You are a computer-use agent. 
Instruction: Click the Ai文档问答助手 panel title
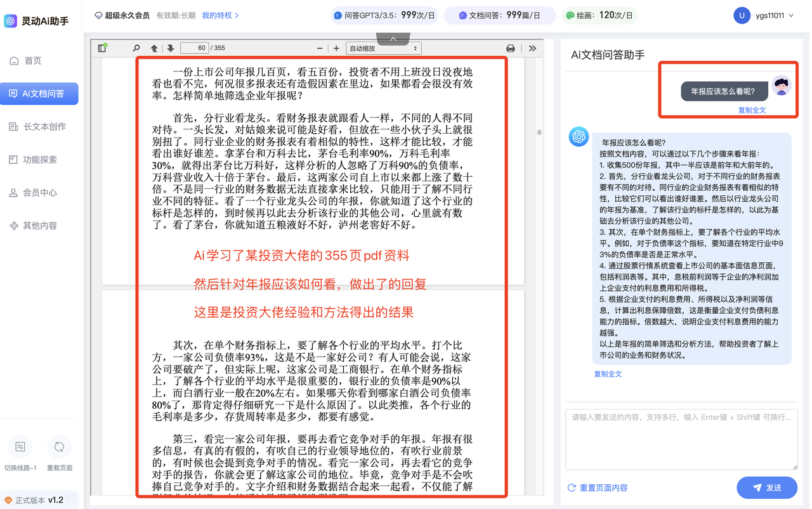[608, 55]
